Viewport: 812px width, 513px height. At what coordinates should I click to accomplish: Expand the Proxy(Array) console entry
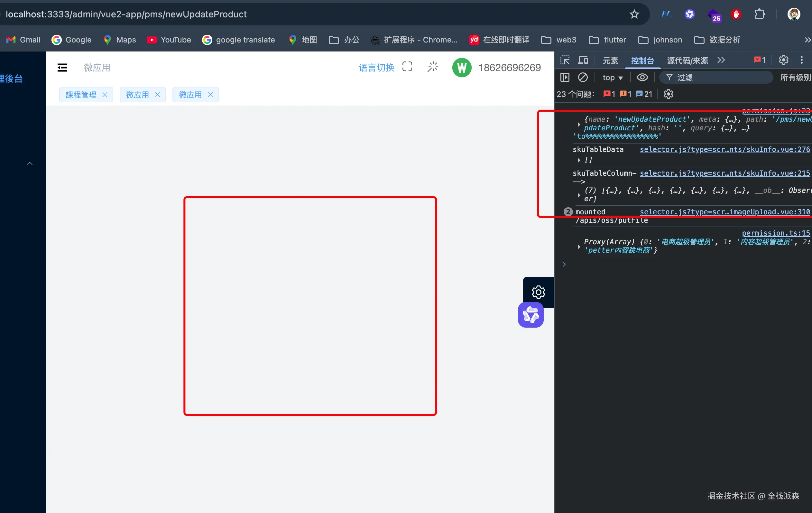(579, 247)
